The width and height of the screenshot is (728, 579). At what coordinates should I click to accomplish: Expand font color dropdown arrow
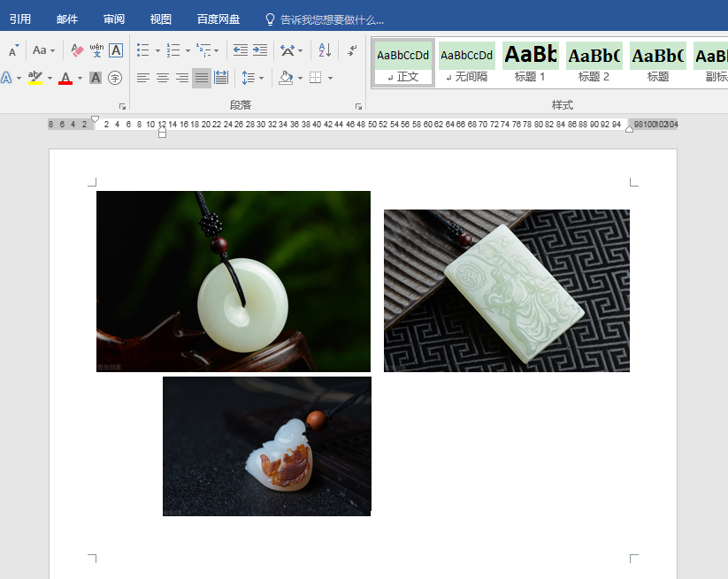80,78
